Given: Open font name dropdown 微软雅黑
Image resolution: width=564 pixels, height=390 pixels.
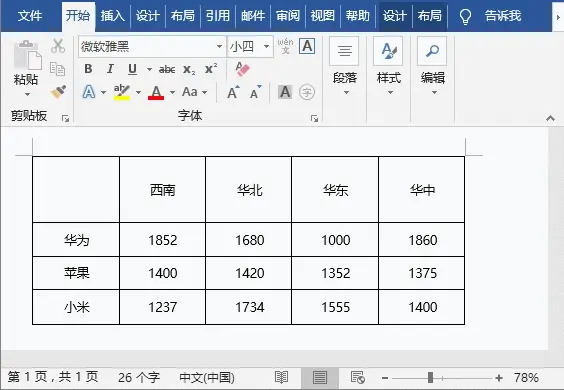Looking at the screenshot, I should point(219,46).
